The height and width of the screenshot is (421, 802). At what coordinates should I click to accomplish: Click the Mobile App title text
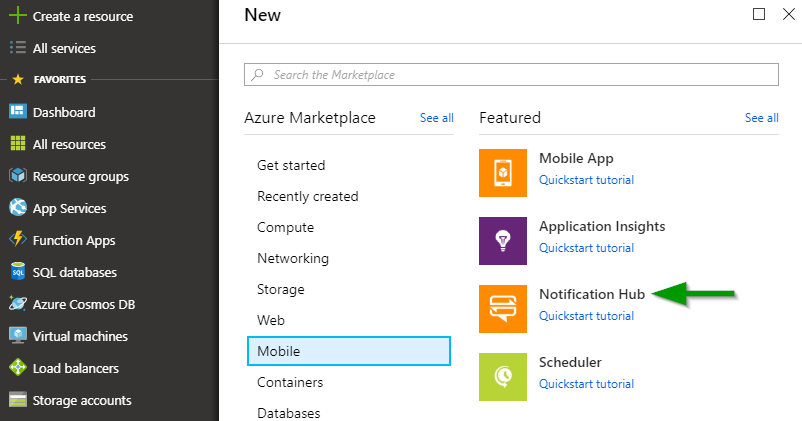pyautogui.click(x=576, y=159)
